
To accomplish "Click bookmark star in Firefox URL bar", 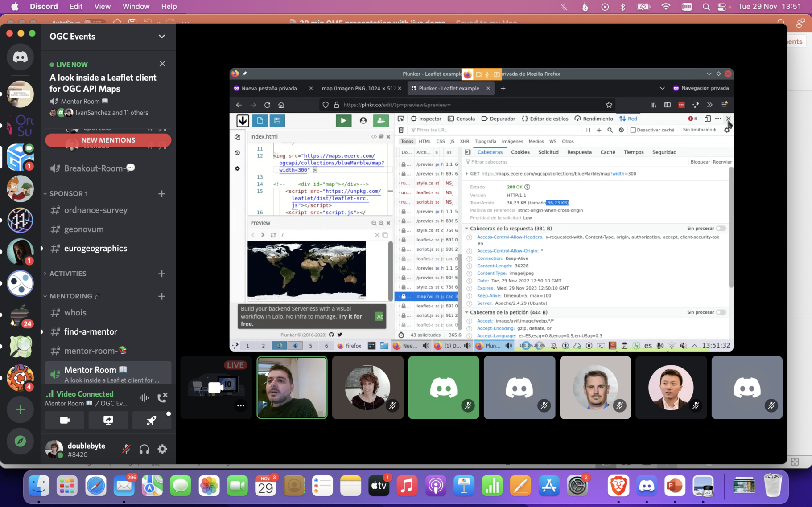I will 609,105.
